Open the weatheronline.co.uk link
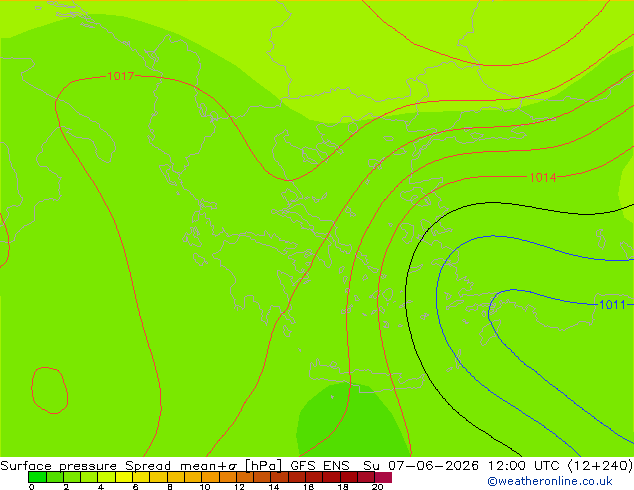 [x=550, y=481]
